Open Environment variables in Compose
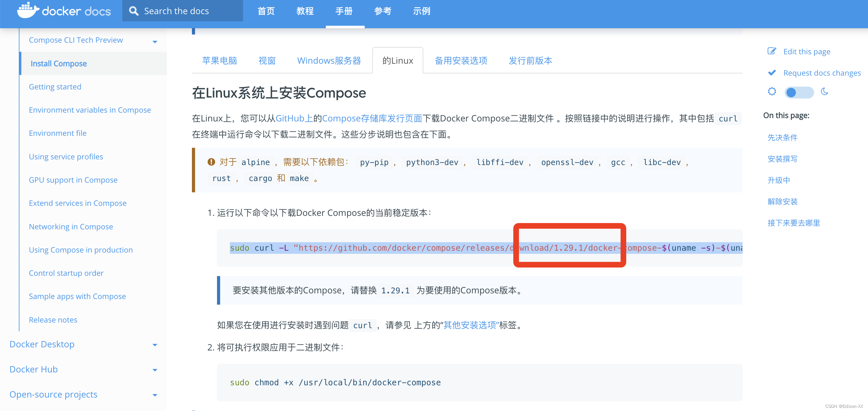Screen dimensions: 868x411 pos(90,110)
